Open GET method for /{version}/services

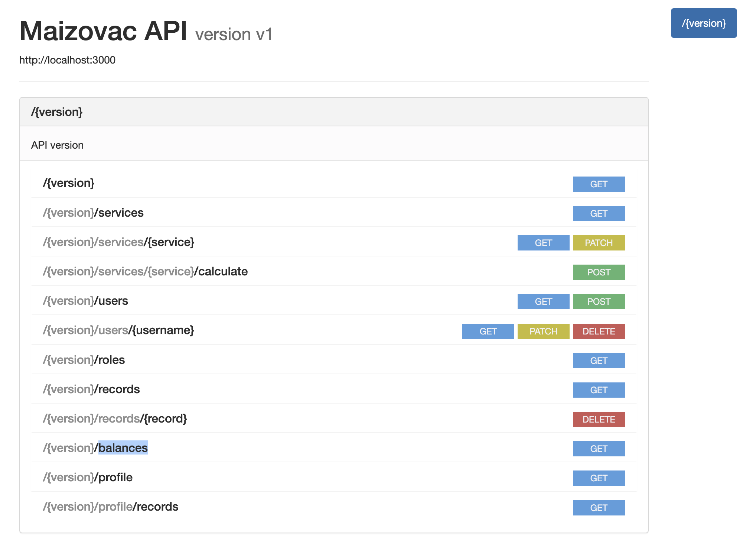tap(598, 213)
